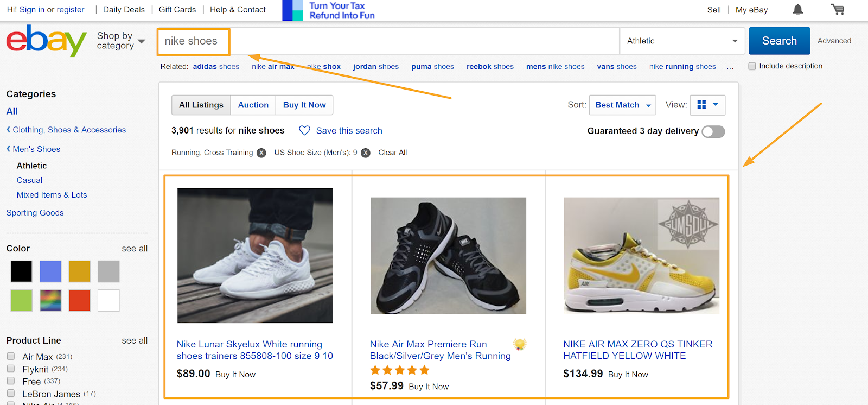Image resolution: width=868 pixels, height=405 pixels.
Task: Open the Athletic category dropdown
Action: tap(682, 41)
